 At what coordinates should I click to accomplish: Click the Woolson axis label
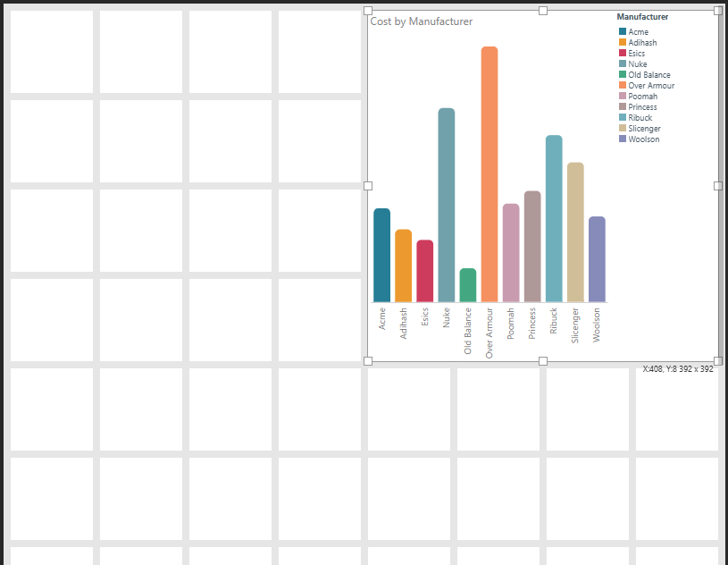597,325
